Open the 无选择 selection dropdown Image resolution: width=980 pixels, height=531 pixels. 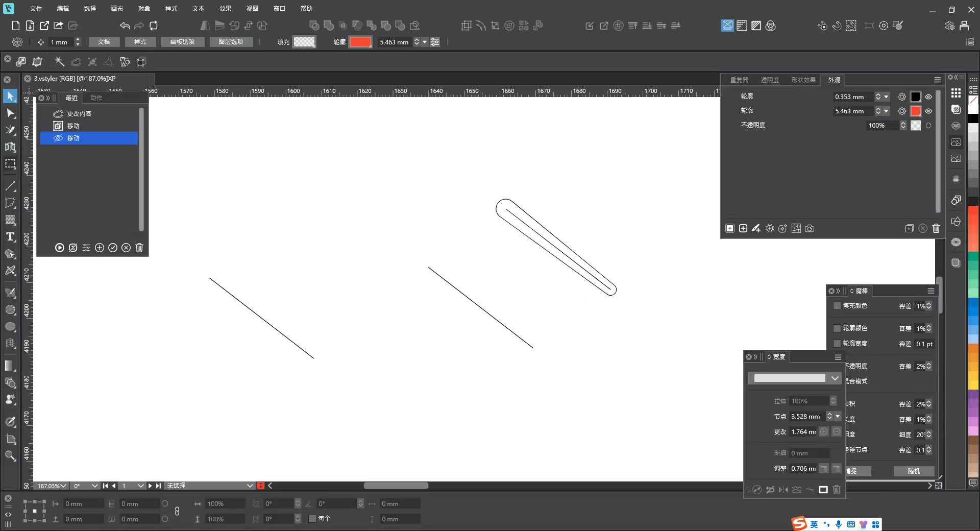pyautogui.click(x=250, y=486)
